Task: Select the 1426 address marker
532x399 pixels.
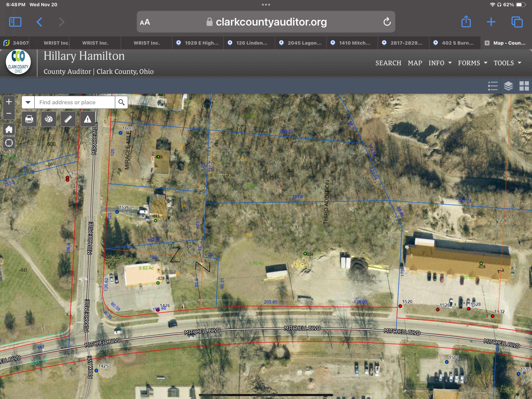Action: point(158,310)
